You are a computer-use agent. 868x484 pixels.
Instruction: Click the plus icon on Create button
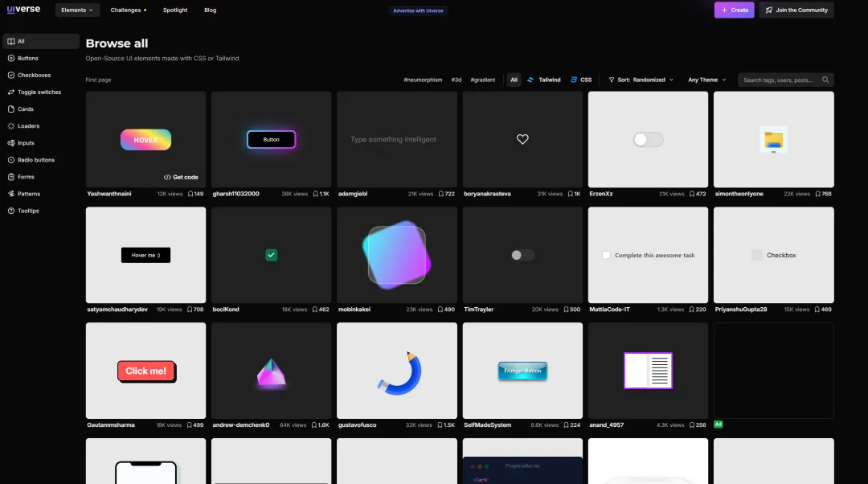724,10
